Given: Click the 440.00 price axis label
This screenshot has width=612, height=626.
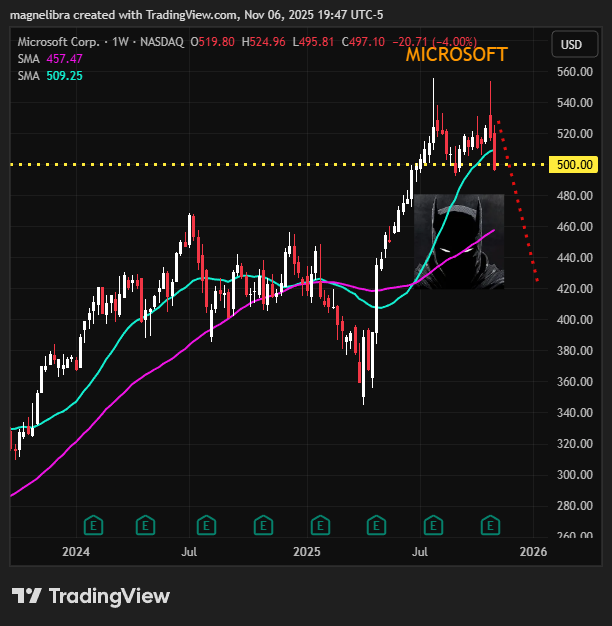Looking at the screenshot, I should (574, 258).
